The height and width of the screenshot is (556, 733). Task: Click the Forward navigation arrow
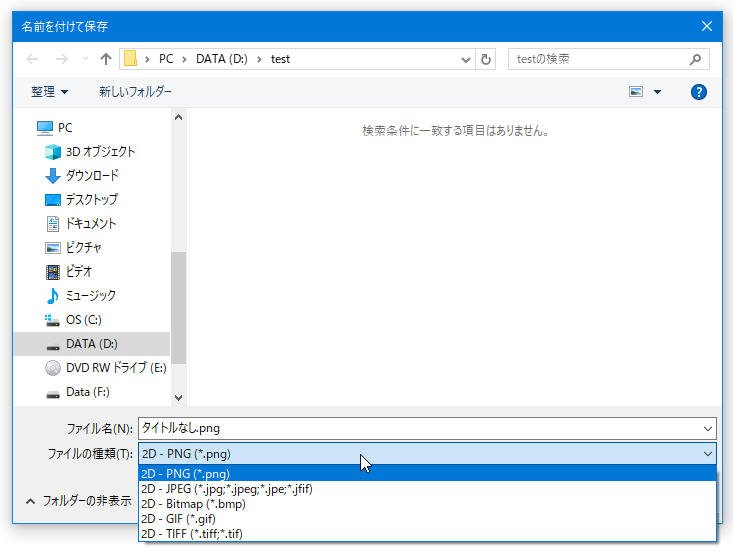point(61,59)
